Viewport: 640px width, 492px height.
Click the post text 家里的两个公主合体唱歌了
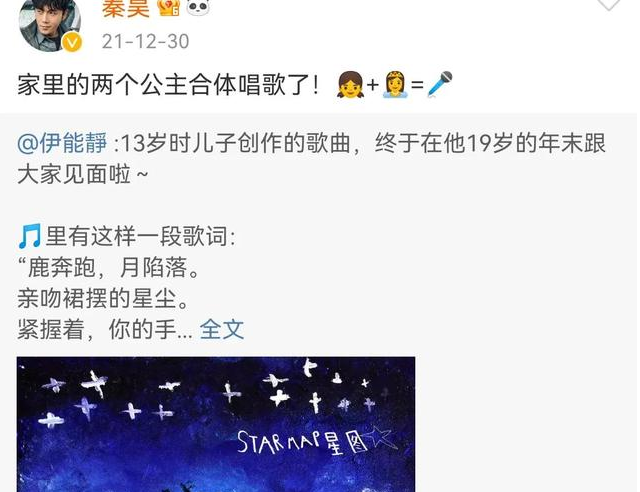coord(167,85)
